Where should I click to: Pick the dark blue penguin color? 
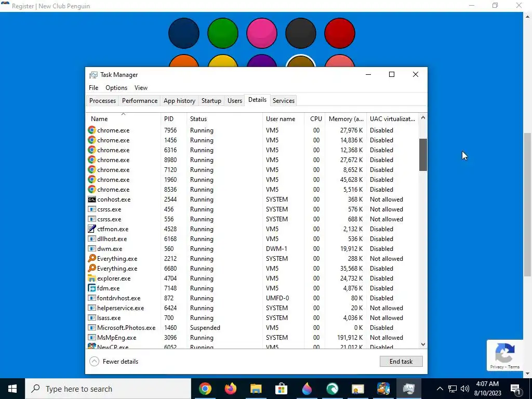pos(183,33)
